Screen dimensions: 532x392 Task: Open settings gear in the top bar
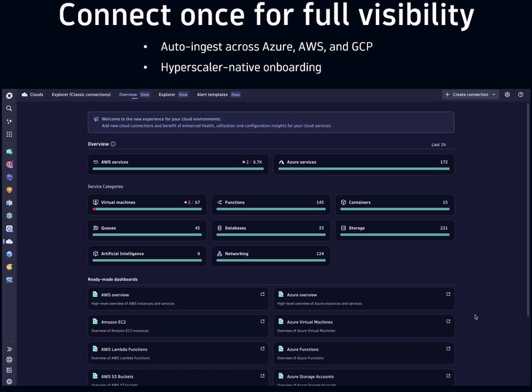click(x=507, y=95)
